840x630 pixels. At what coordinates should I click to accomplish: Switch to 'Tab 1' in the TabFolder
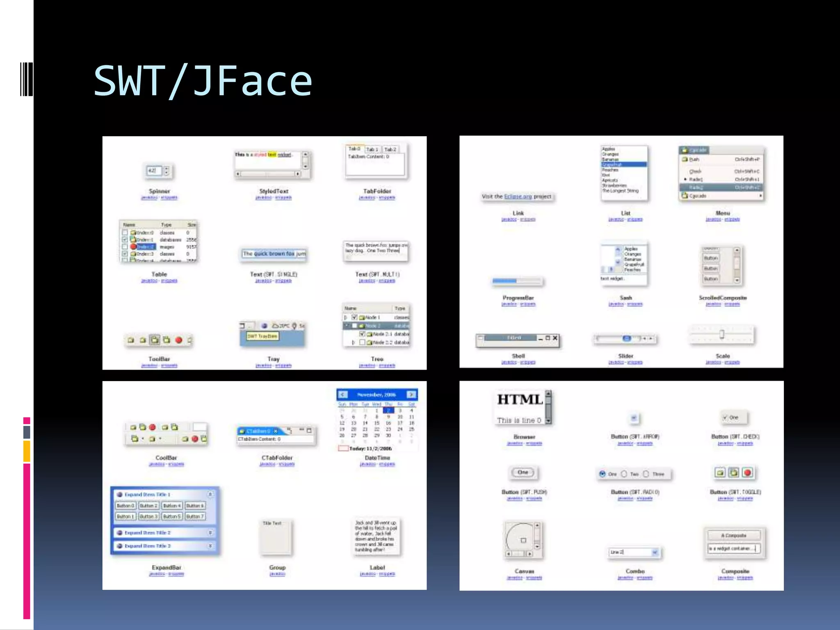(x=372, y=150)
